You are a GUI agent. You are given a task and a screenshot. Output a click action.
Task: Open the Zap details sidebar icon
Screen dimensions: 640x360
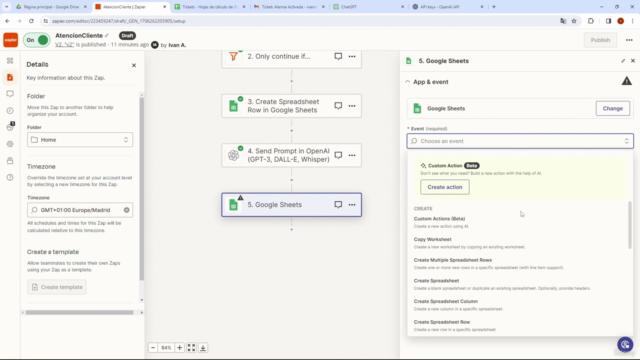10,77
